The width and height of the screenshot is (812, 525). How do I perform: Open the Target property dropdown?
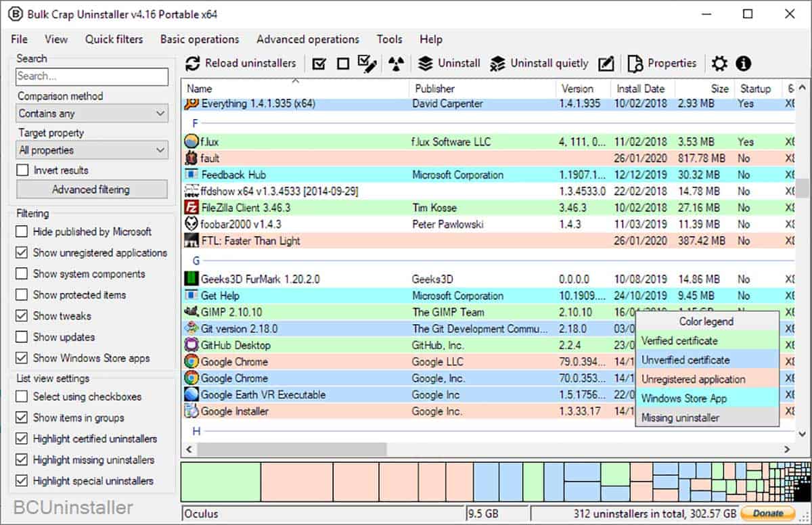click(91, 150)
